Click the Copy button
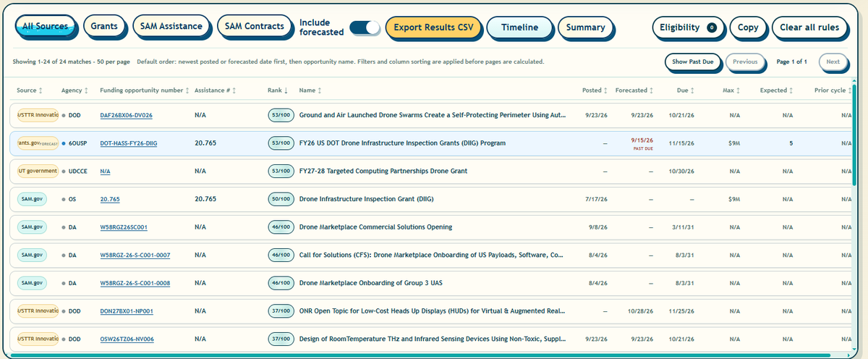868x359 pixels. tap(748, 28)
